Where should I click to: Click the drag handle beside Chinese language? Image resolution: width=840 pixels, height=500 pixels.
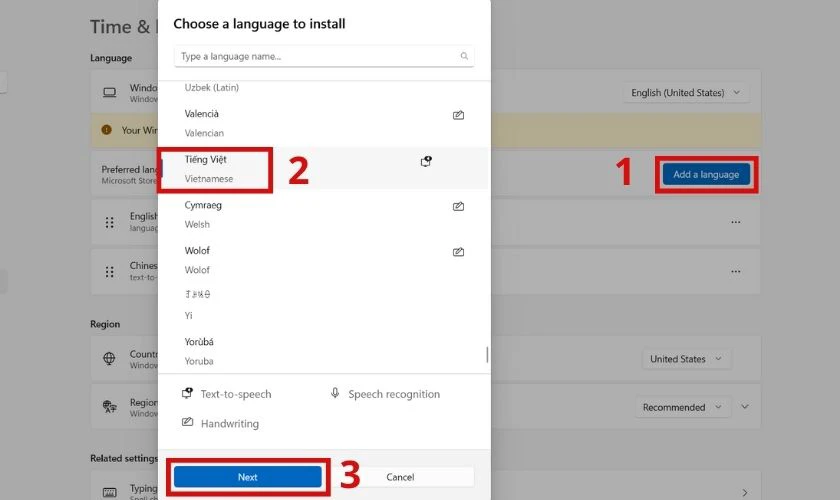click(109, 272)
